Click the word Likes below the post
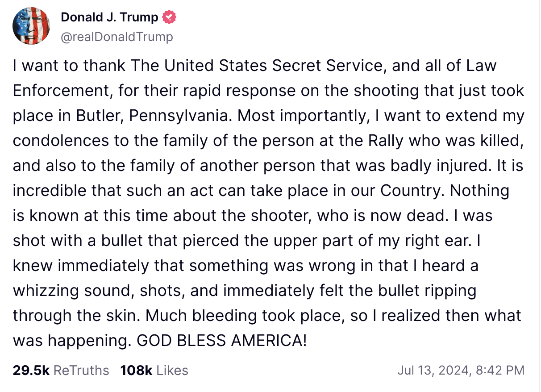 click(x=172, y=370)
